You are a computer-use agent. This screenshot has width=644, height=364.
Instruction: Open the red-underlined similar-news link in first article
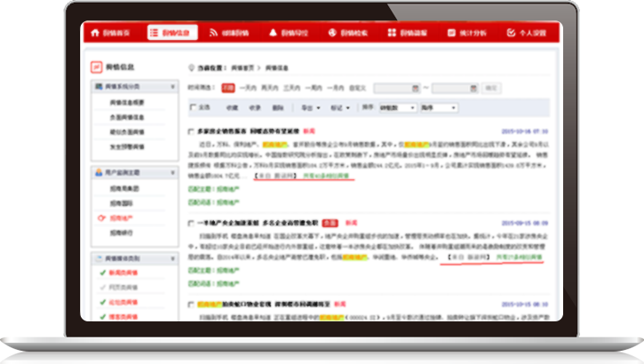point(326,176)
